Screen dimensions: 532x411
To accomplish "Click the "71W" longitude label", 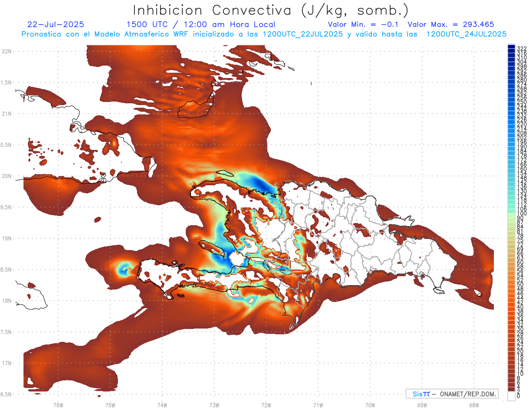I will tap(318, 405).
